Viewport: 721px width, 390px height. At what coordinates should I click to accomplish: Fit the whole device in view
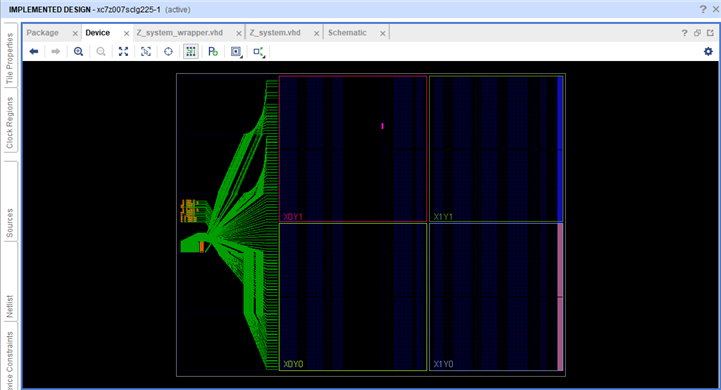[x=123, y=52]
